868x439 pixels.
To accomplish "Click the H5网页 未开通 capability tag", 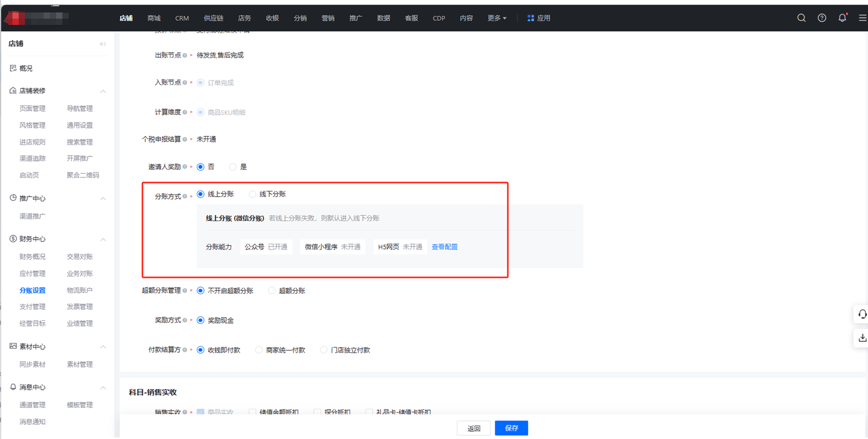I will tap(400, 247).
